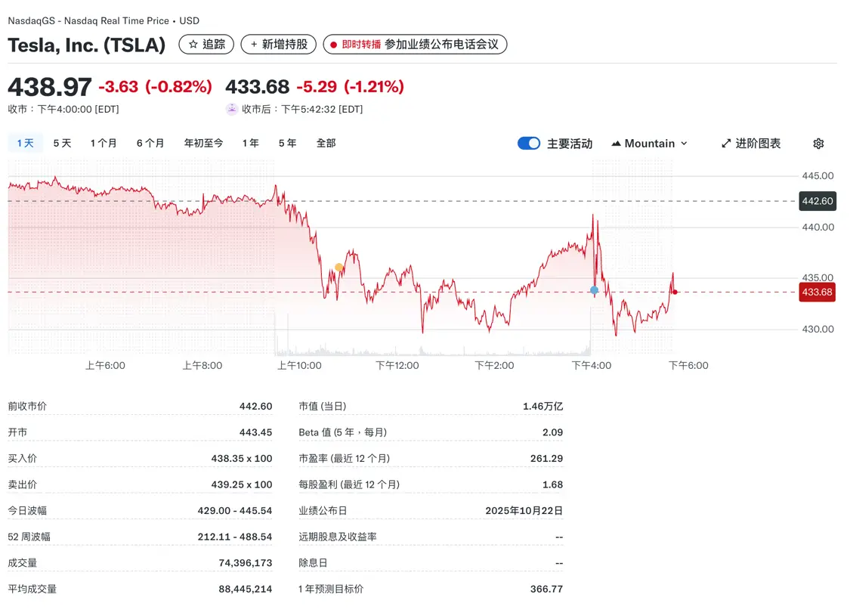The image size is (850, 616).
Task: Open advanced charts via 进阶图表 link
Action: click(x=758, y=143)
